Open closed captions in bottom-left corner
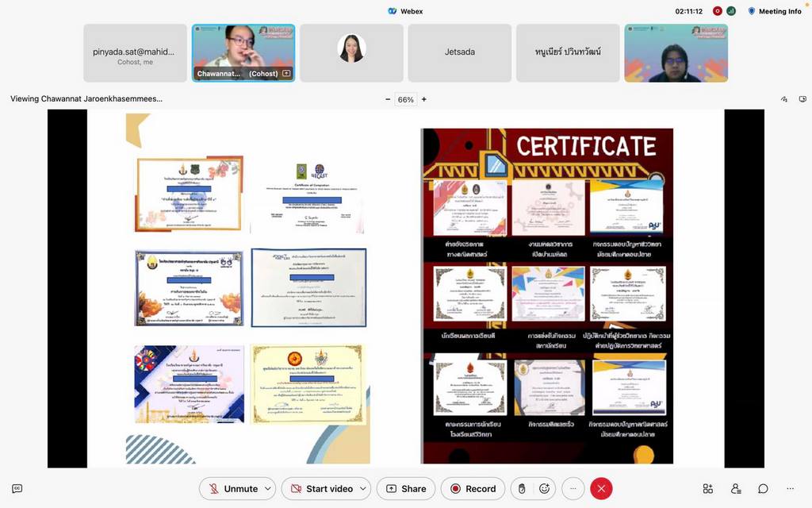812x508 pixels. tap(17, 489)
